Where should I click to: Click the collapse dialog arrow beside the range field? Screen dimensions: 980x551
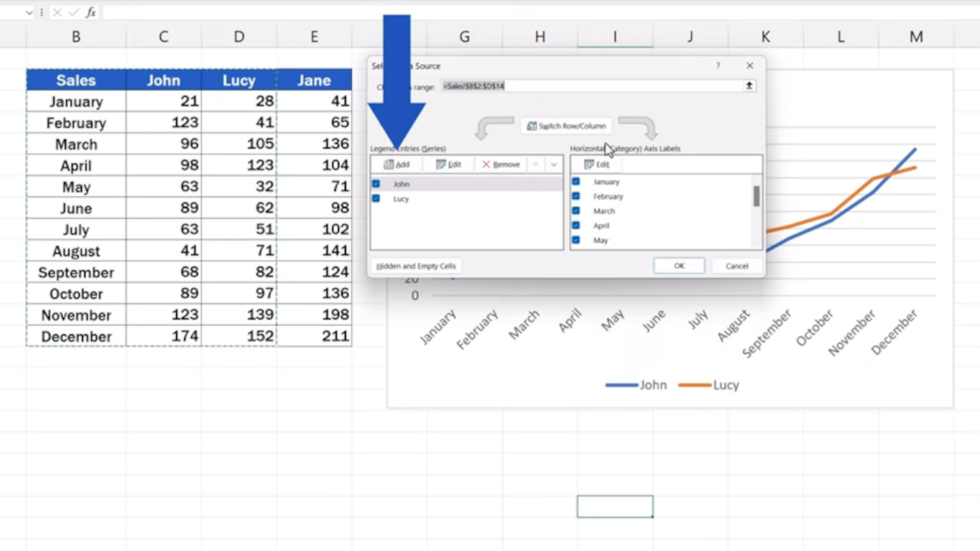[749, 85]
